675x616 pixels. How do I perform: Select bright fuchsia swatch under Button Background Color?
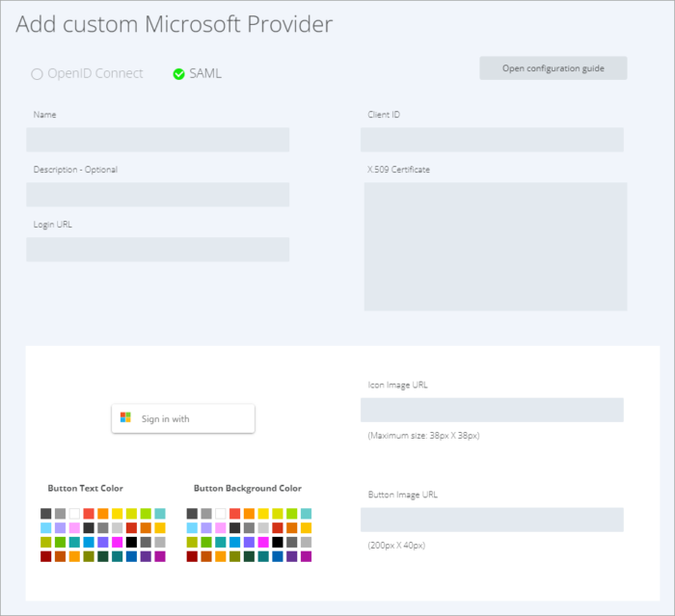click(x=263, y=542)
